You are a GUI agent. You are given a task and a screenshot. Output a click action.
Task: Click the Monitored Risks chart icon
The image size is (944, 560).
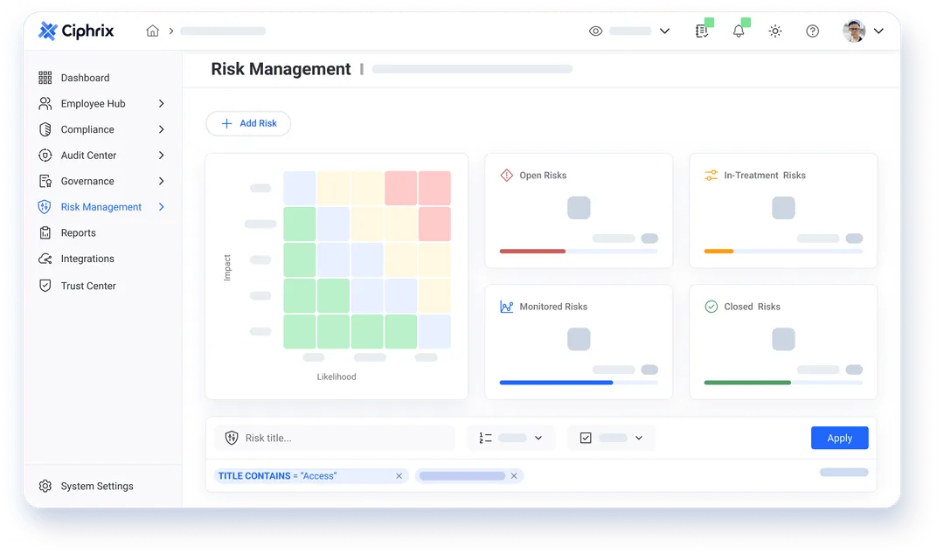[507, 307]
